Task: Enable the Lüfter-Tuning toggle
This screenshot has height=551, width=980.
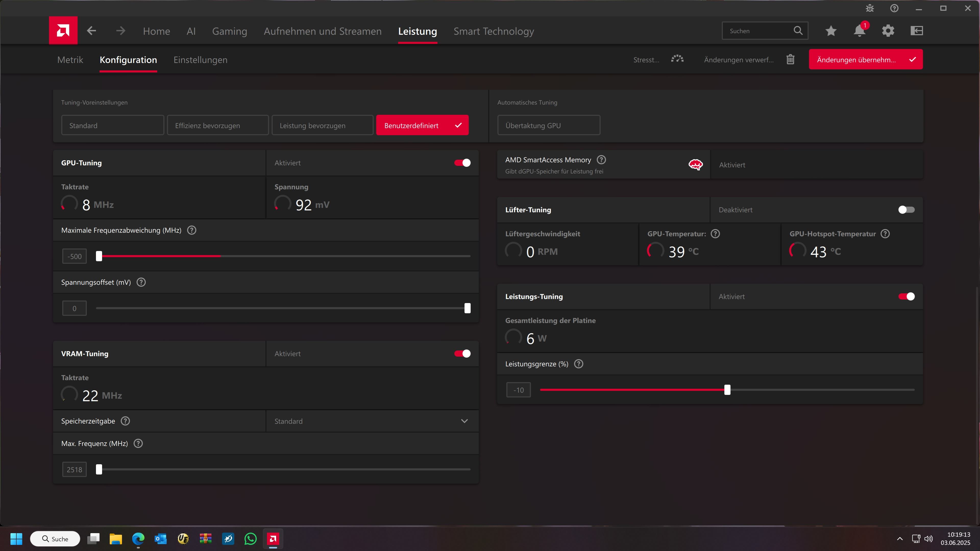Action: [906, 210]
